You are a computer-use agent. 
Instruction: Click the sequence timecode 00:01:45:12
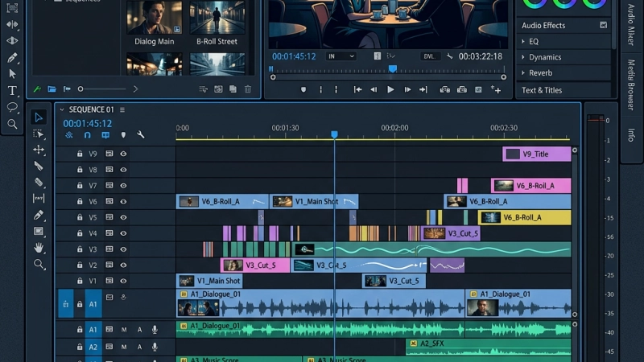point(88,124)
